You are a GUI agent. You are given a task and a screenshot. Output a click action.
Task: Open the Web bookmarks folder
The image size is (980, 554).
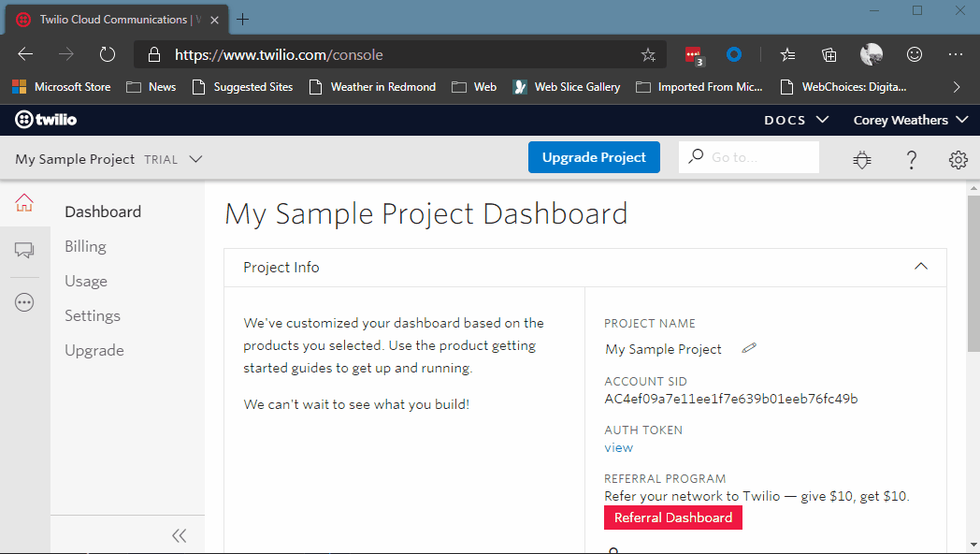474,87
